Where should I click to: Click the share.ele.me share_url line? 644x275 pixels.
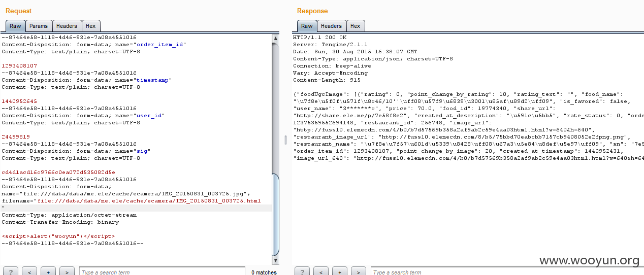(x=468, y=116)
